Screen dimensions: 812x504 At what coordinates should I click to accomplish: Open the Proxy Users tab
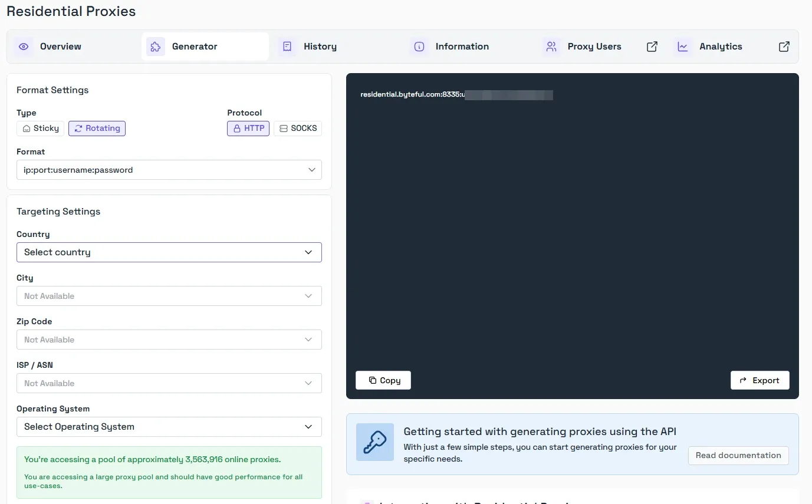point(600,47)
